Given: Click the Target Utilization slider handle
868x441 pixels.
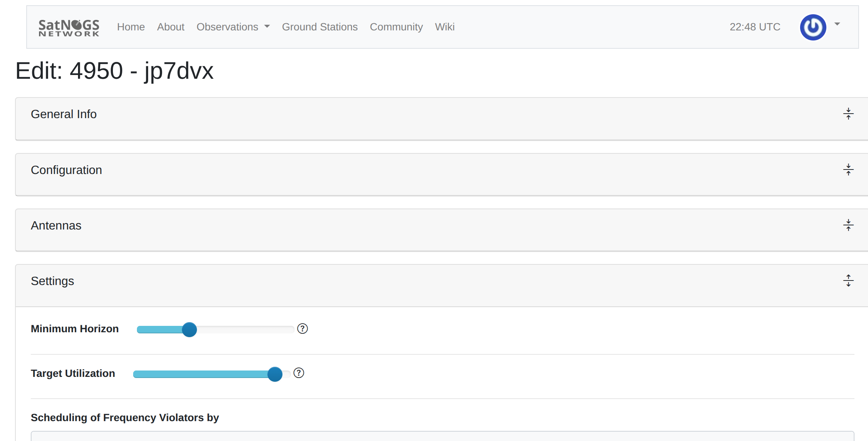Looking at the screenshot, I should coord(275,374).
